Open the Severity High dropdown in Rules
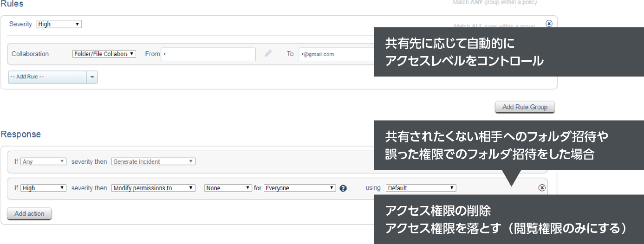Image resolution: width=644 pixels, height=244 pixels. (x=59, y=24)
